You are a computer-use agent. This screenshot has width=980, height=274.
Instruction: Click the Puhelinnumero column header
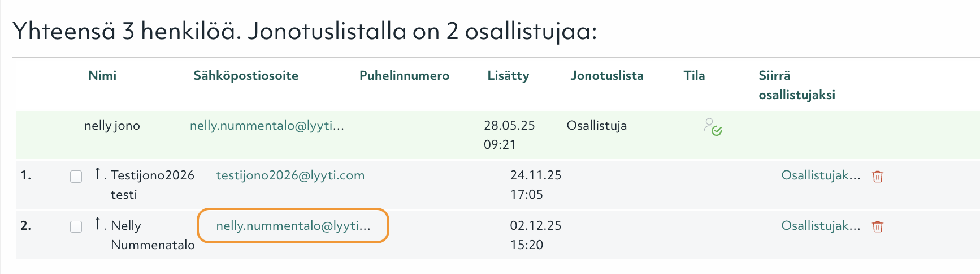click(404, 76)
